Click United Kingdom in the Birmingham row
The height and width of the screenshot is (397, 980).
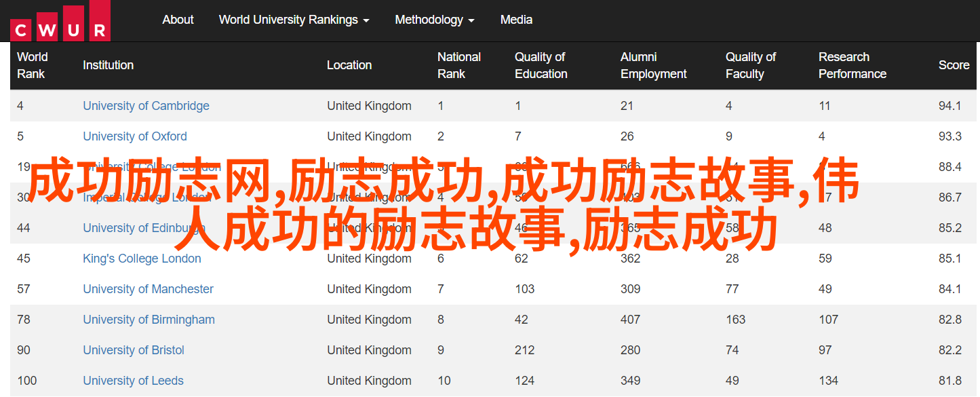[x=369, y=320]
